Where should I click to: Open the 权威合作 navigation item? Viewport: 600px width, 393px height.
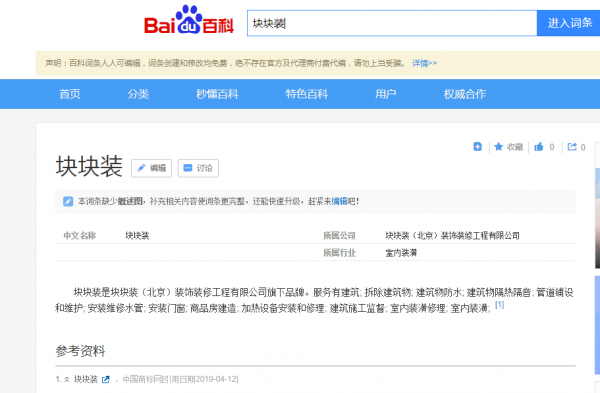click(x=465, y=94)
